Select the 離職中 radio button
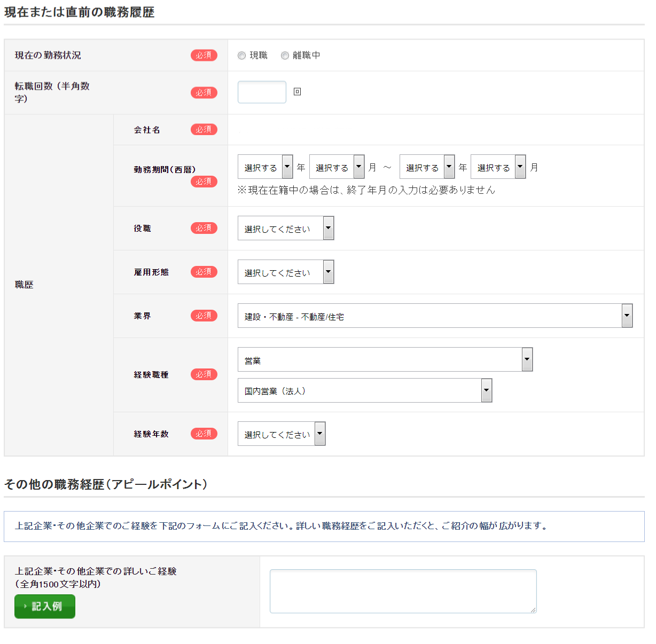Image resolution: width=656 pixels, height=644 pixels. [x=285, y=56]
